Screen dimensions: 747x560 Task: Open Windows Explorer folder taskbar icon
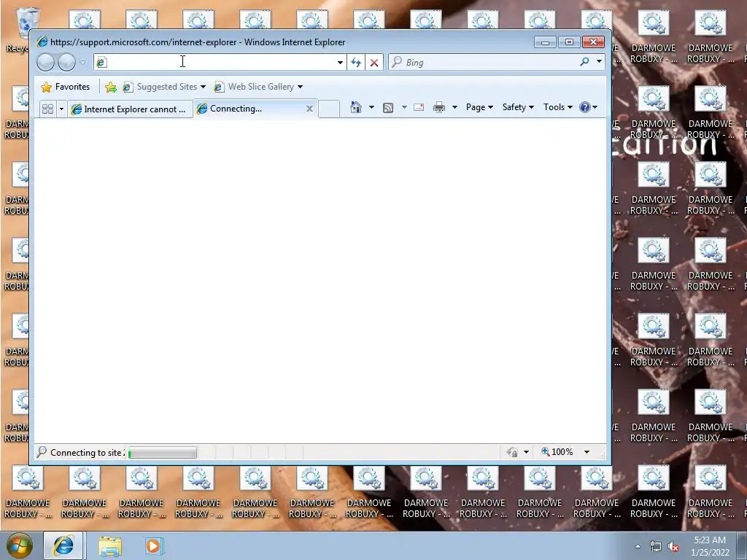coord(110,546)
